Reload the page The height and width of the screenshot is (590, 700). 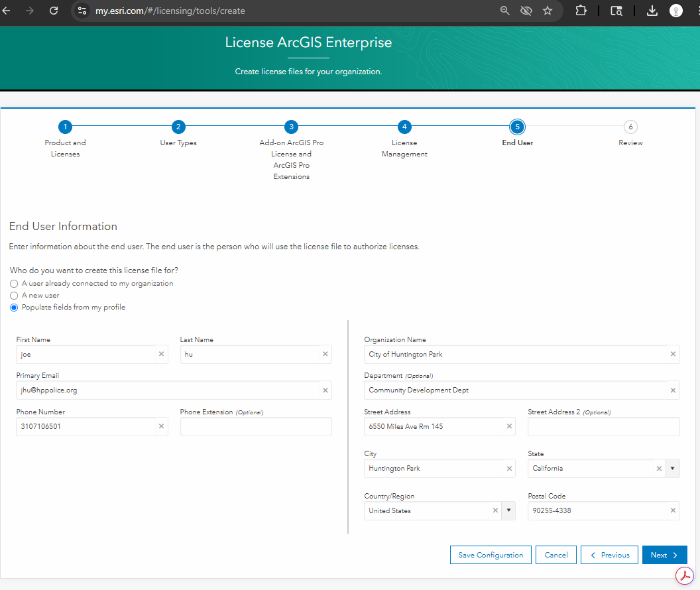pos(54,11)
